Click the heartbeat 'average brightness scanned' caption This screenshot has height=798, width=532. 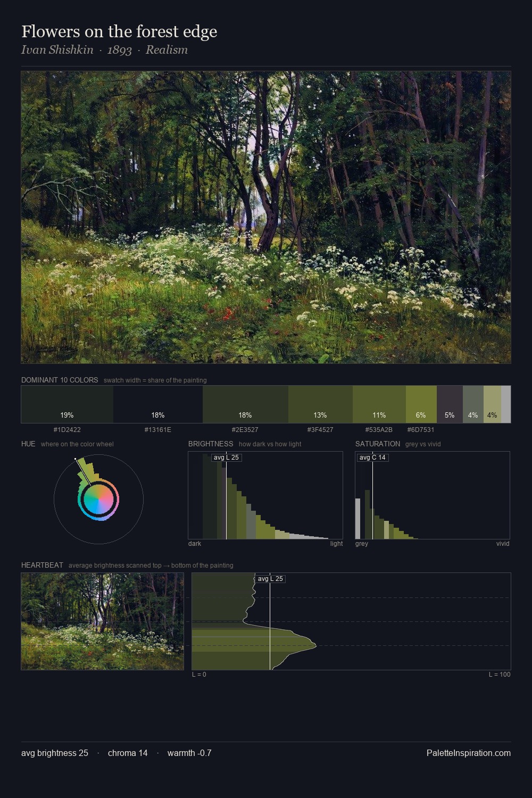[x=151, y=566]
